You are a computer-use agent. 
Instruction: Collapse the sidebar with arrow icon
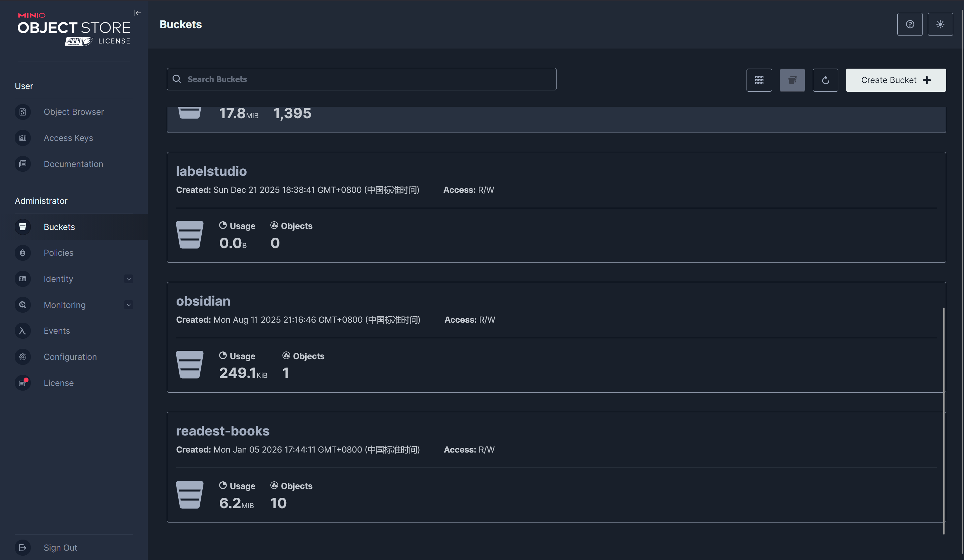[138, 13]
